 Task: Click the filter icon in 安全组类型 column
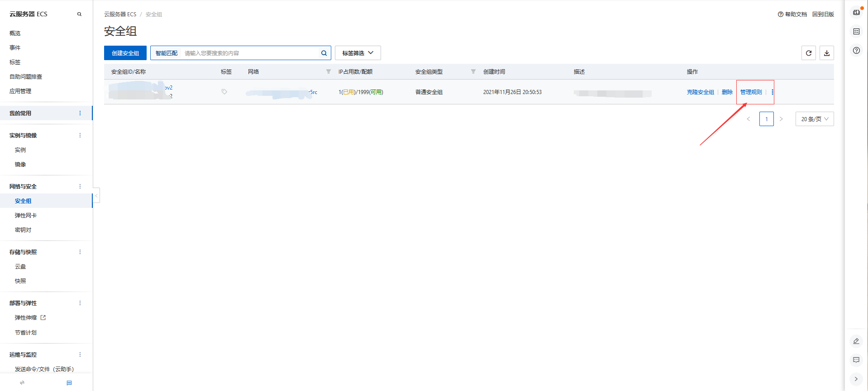pos(473,71)
